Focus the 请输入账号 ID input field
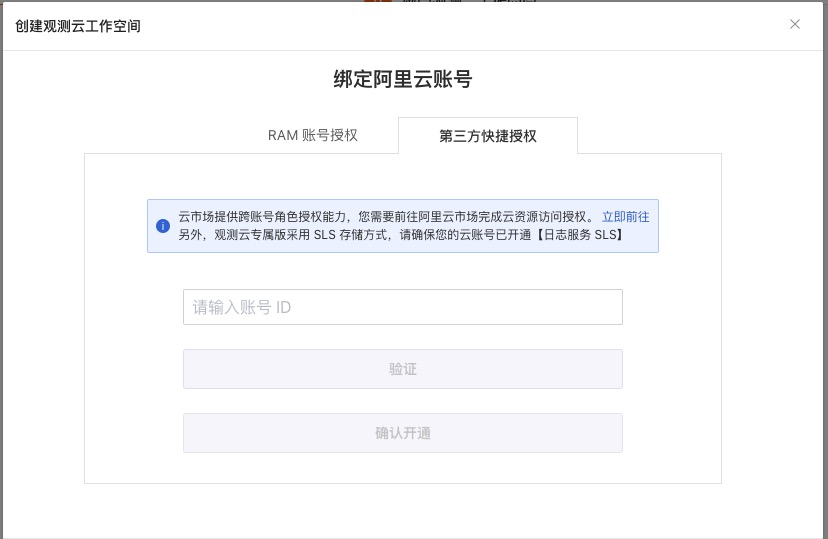This screenshot has height=539, width=828. coord(402,307)
